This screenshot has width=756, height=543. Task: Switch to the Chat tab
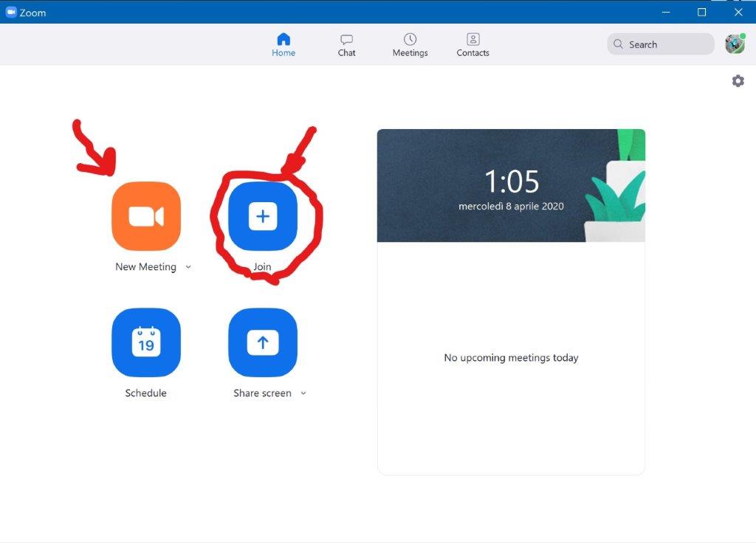click(x=346, y=45)
